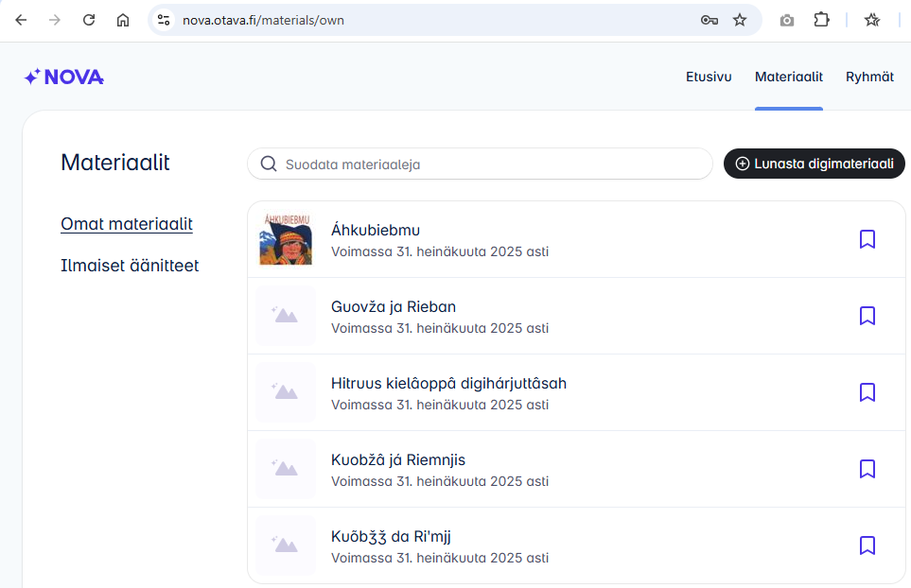Toggle bookmark for Áhkubiebmu
Viewport: 911px width, 588px height.
coord(867,239)
